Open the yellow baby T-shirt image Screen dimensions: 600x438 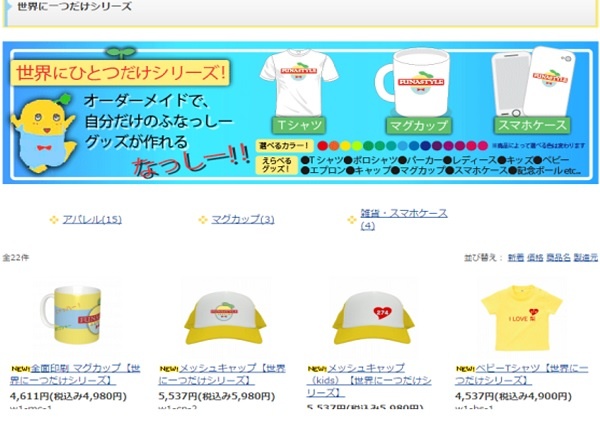tap(522, 318)
